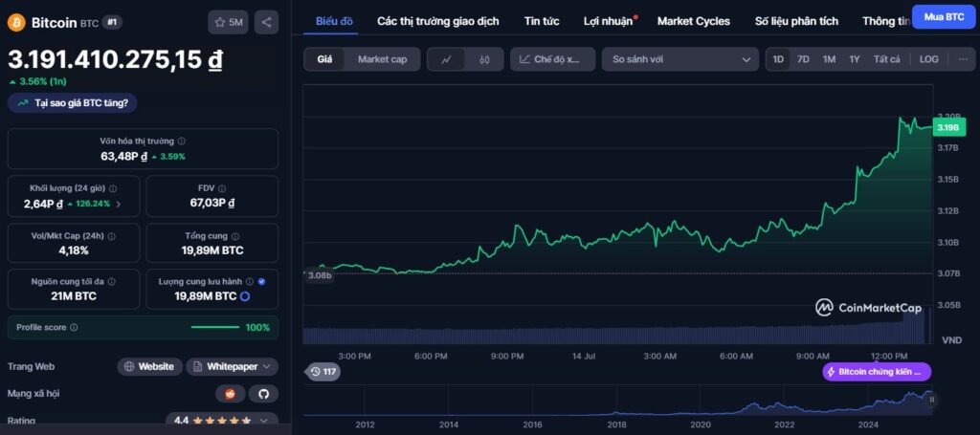Switch chart to Giá view
Image resolution: width=980 pixels, height=435 pixels.
(x=324, y=59)
